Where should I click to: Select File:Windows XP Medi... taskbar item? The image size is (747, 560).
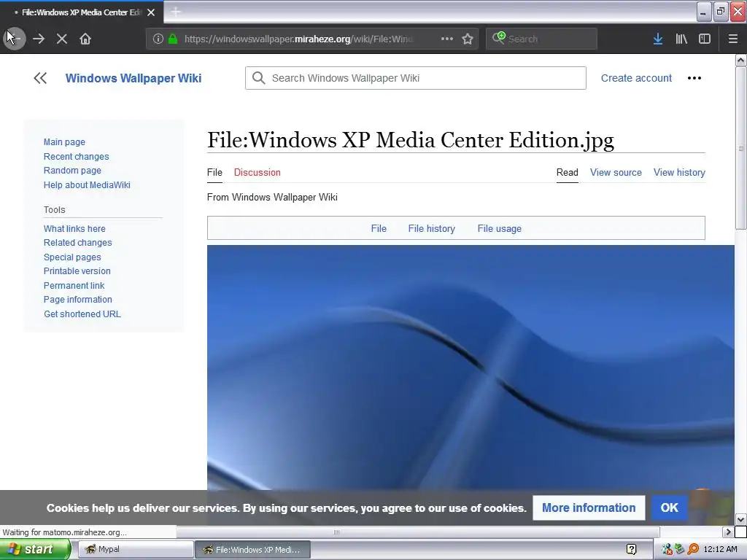[x=252, y=550]
